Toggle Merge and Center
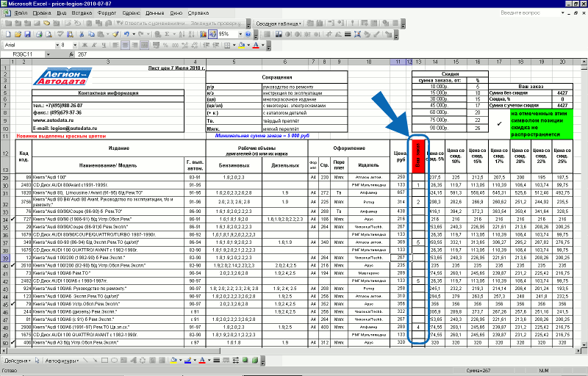The image size is (588, 376). (144, 45)
